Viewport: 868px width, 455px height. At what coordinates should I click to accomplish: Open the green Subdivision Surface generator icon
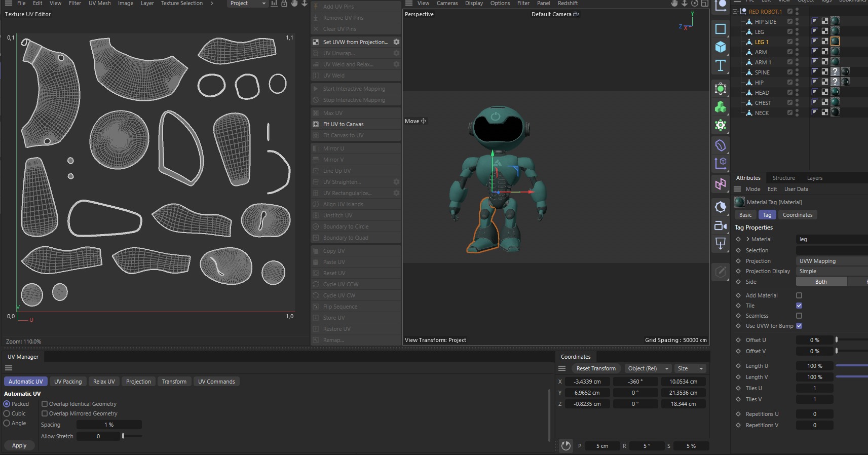click(x=720, y=89)
